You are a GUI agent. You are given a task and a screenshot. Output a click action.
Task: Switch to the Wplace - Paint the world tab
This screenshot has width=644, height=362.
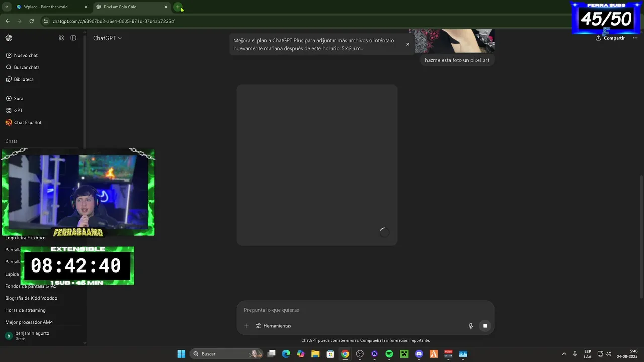tap(51, 7)
